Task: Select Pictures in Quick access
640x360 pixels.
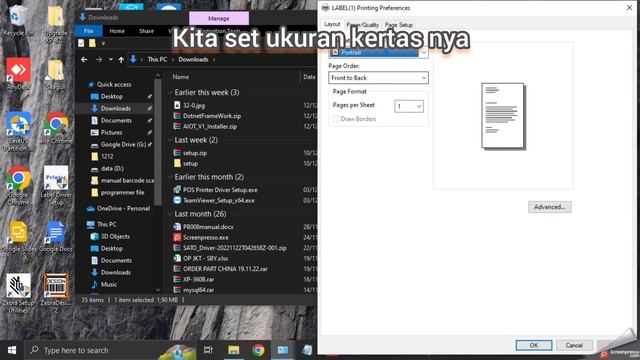Action: [111, 133]
